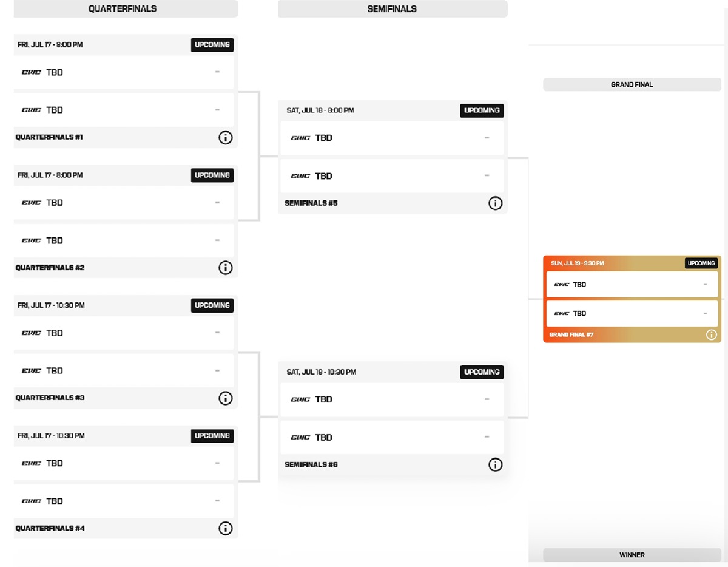Click EWC logo of first TBD team in Quarterfinals #1

32,72
